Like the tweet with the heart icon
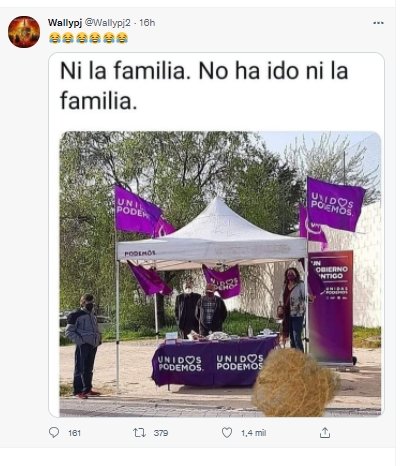 [227, 433]
